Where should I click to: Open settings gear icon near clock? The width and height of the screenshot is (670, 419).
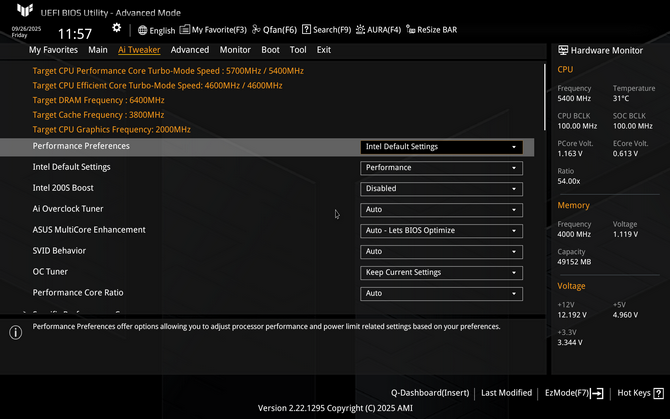click(117, 28)
